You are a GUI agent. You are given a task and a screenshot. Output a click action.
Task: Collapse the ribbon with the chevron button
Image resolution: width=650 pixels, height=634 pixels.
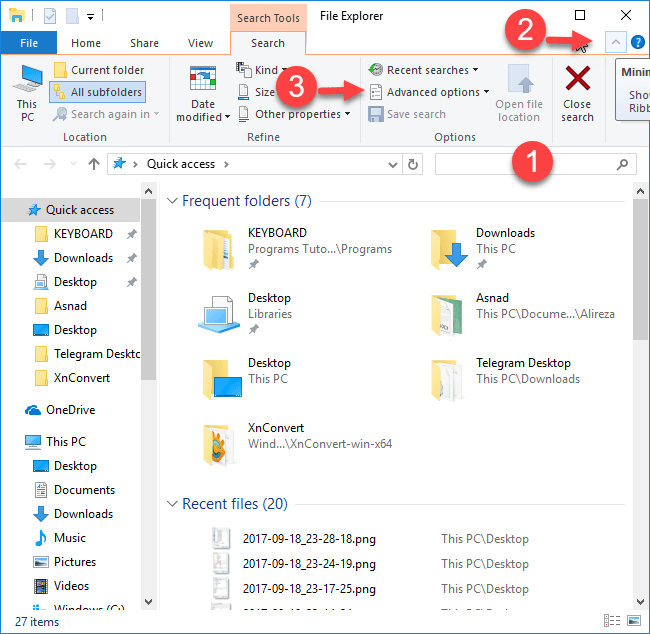point(616,42)
